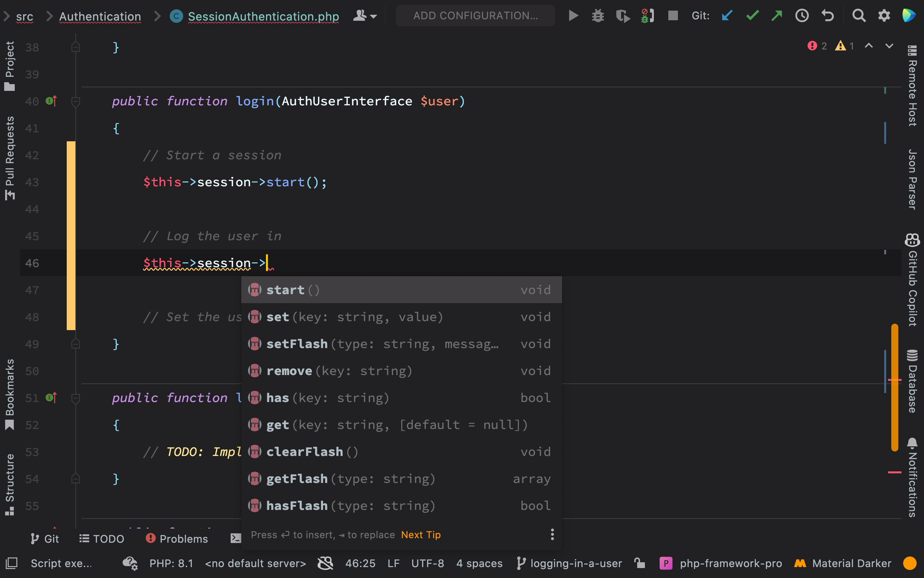Click SessionAuthentication.php breadcrumb
924x578 pixels.
[x=263, y=16]
